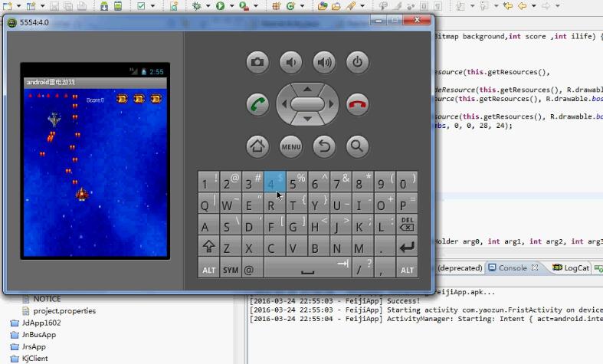Open the Debug dropdown arrow
Screen dimensions: 603x364
(208, 6)
